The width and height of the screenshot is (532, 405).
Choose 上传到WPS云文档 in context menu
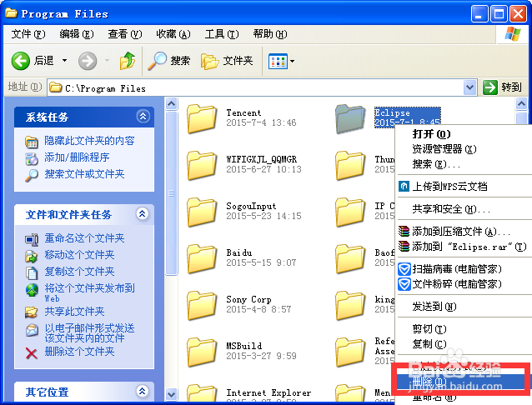click(x=464, y=186)
